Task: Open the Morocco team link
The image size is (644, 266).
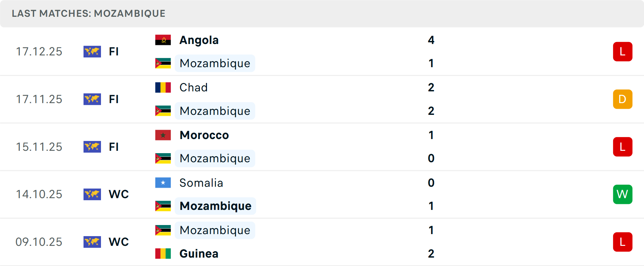Action: pyautogui.click(x=204, y=135)
